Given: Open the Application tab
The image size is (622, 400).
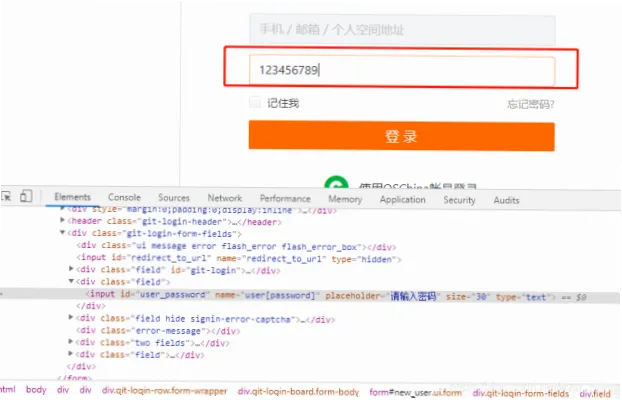Looking at the screenshot, I should 402,199.
